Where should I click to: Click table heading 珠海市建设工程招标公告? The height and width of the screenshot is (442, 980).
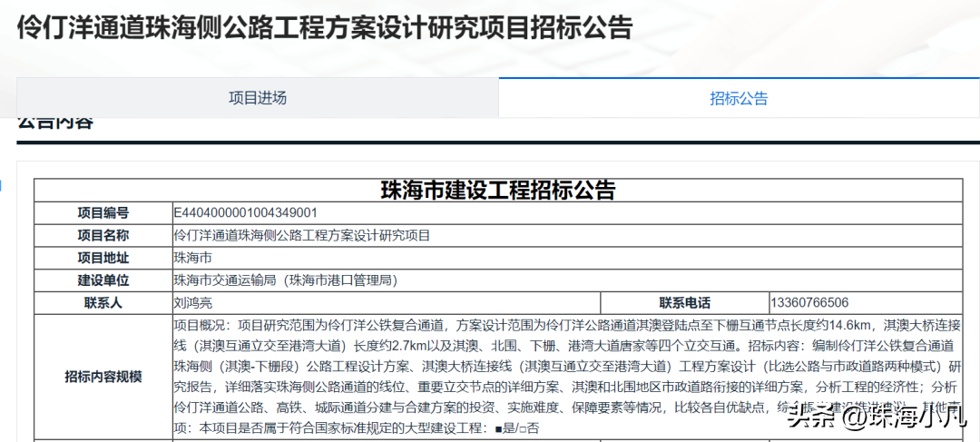click(498, 190)
